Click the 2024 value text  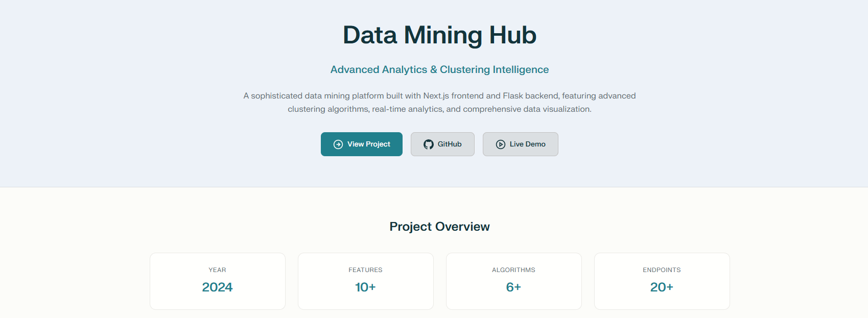click(x=217, y=287)
